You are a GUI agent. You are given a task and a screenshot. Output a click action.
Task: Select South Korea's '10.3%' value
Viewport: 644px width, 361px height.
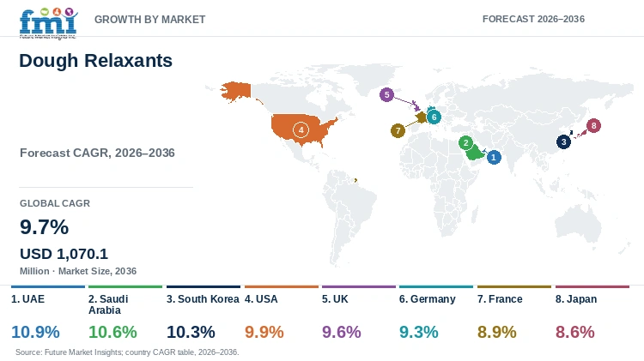click(191, 332)
